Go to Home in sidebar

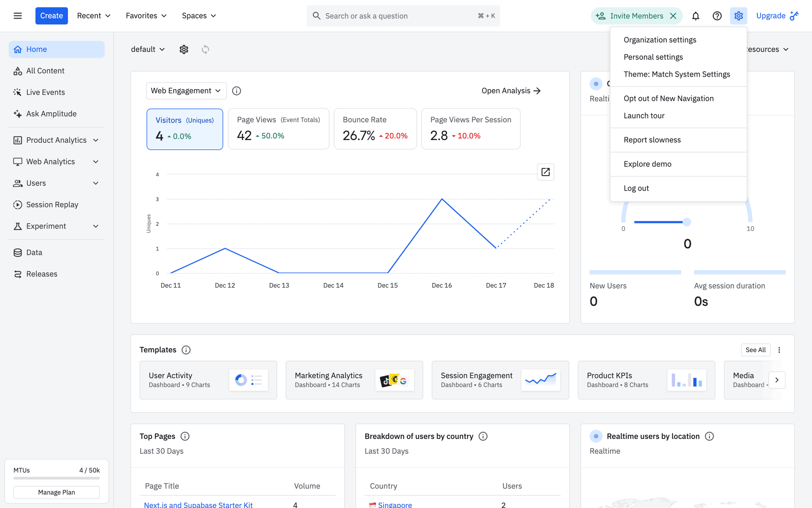(57, 50)
